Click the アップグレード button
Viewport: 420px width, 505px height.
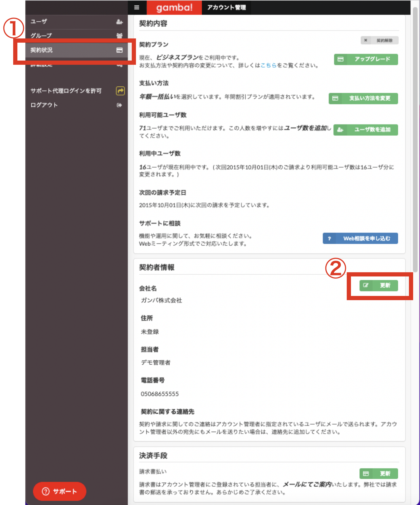coord(366,59)
